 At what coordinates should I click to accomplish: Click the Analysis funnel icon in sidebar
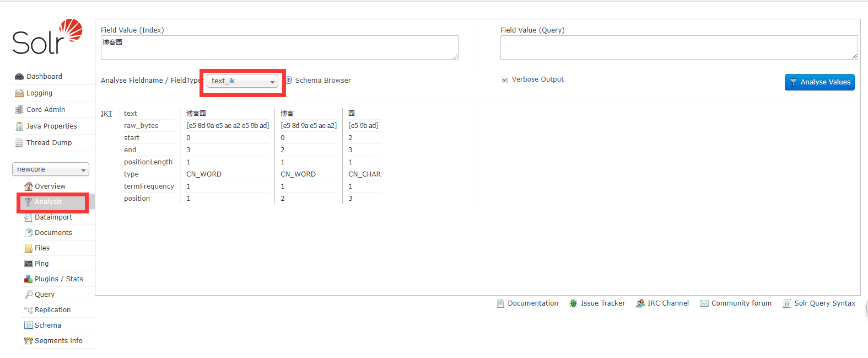click(x=29, y=202)
